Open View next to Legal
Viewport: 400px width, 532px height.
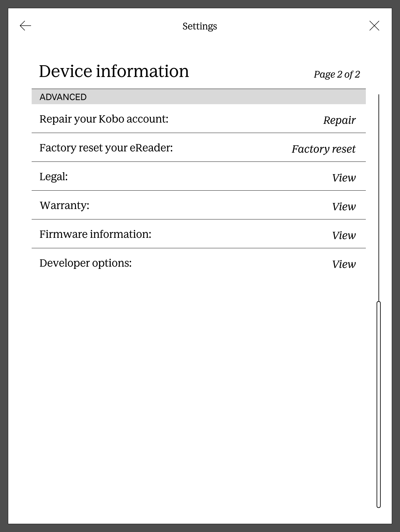point(344,178)
